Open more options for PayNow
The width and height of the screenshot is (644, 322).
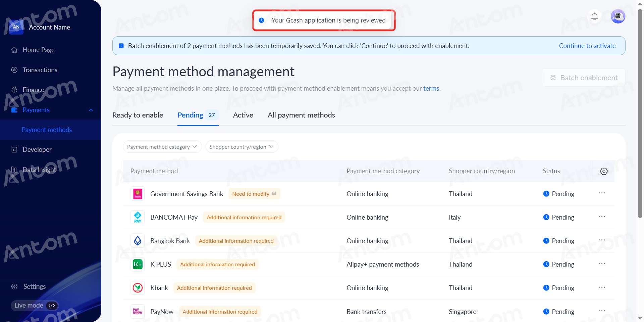pyautogui.click(x=602, y=311)
